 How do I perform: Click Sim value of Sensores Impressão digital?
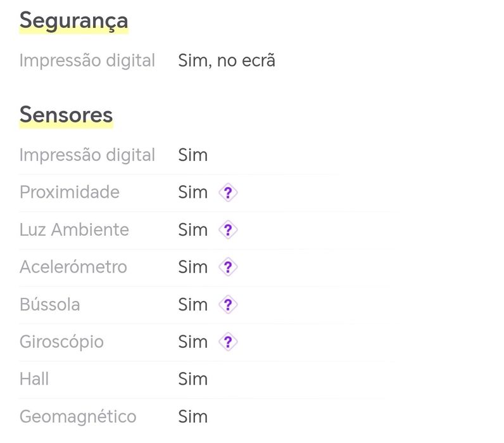pos(192,155)
